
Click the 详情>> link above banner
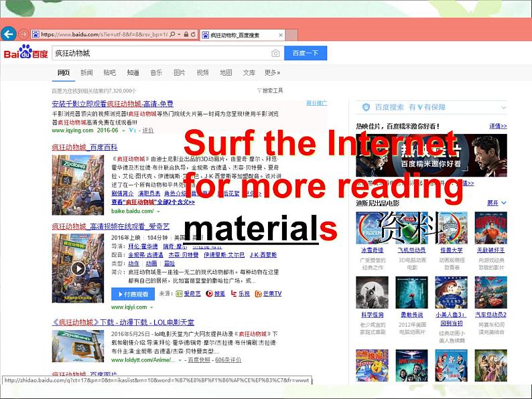[x=498, y=126]
